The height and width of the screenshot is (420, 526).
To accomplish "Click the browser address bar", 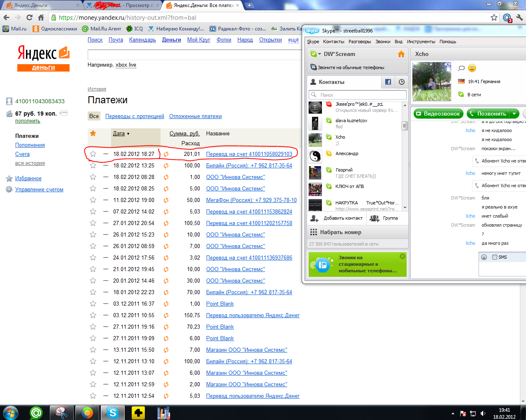I will 272,18.
